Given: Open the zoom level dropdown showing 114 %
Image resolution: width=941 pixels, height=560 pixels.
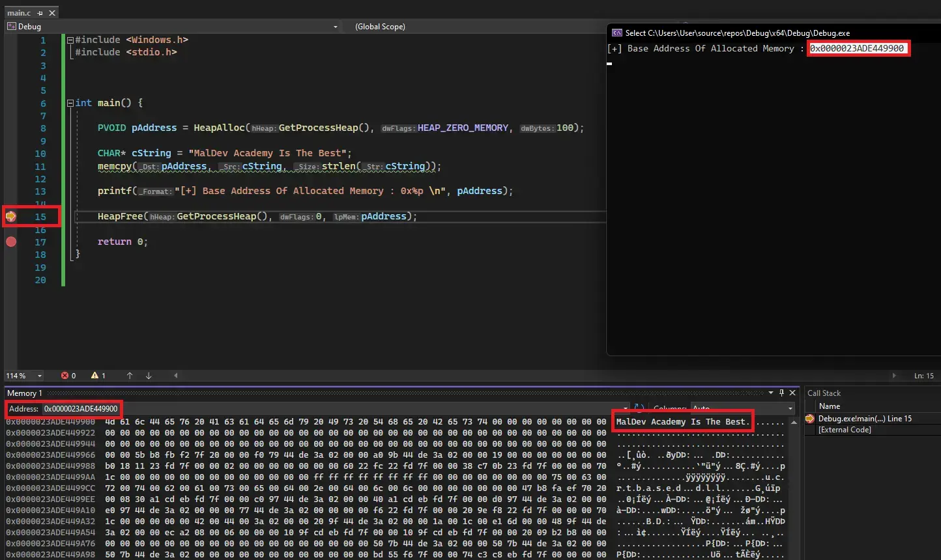Looking at the screenshot, I should click(x=40, y=376).
